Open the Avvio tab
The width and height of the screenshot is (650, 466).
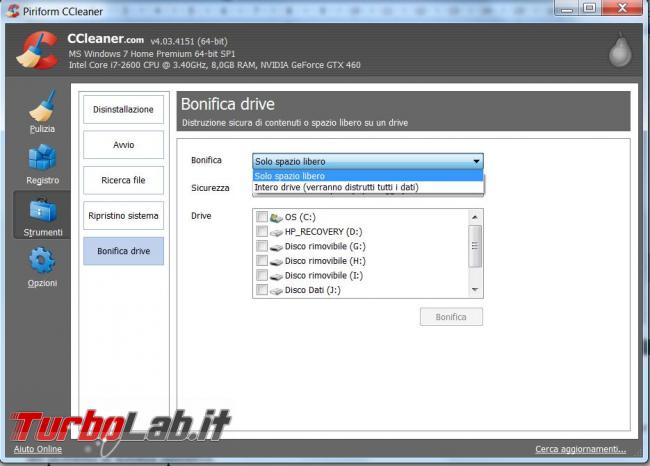(124, 145)
